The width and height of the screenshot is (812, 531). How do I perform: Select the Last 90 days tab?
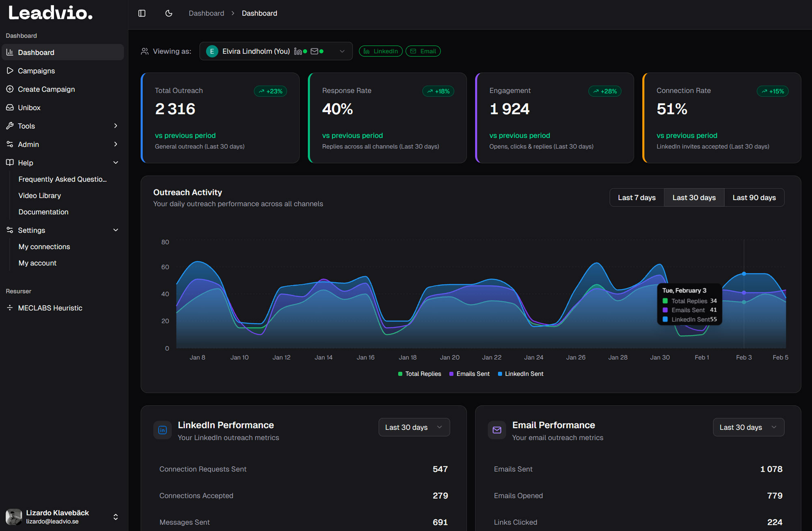[754, 197]
